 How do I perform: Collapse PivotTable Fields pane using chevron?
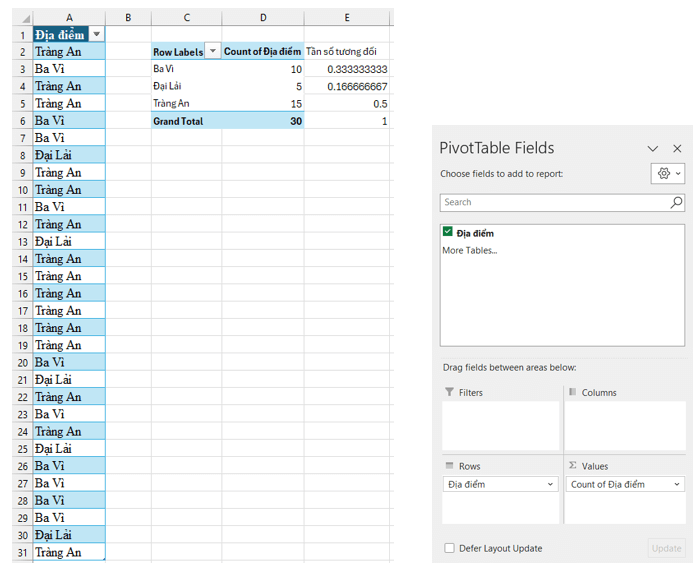click(x=652, y=148)
